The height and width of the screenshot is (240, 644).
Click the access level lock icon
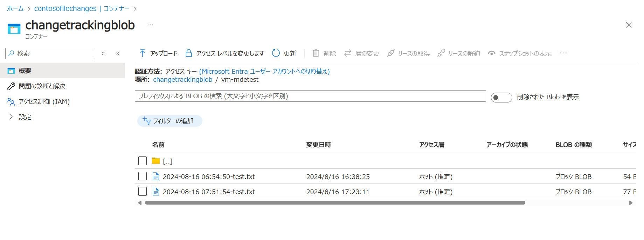pos(188,53)
